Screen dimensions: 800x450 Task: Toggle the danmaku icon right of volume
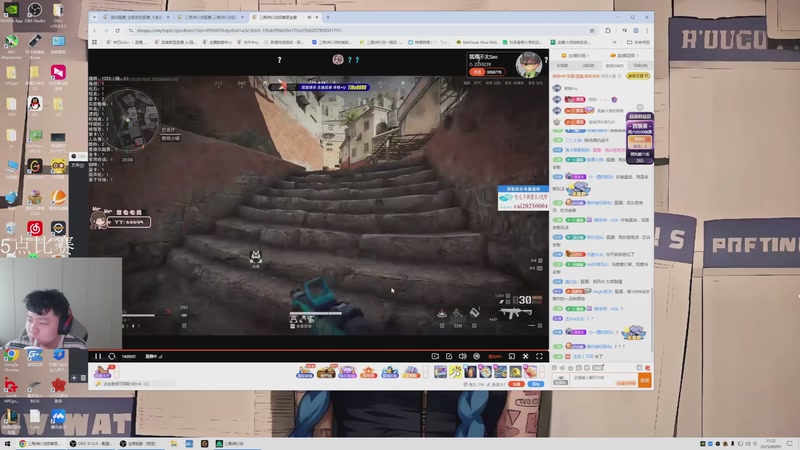click(x=477, y=356)
